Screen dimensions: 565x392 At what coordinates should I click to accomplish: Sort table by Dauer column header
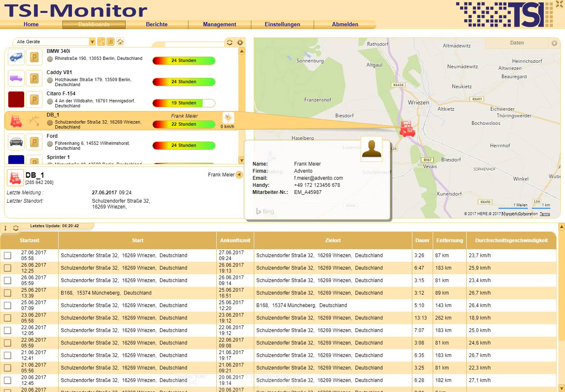pos(422,241)
